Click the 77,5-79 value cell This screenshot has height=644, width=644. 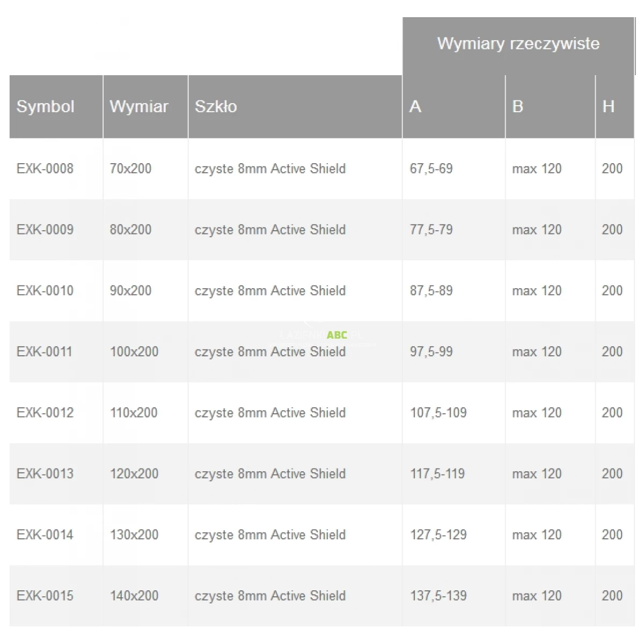click(x=431, y=230)
